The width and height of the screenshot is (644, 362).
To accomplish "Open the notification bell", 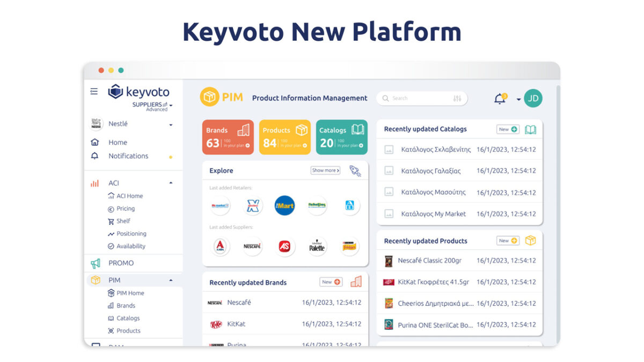I will point(500,98).
